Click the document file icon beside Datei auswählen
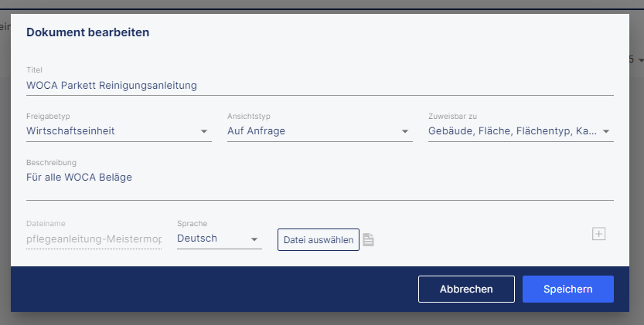The width and height of the screenshot is (644, 325). click(369, 239)
